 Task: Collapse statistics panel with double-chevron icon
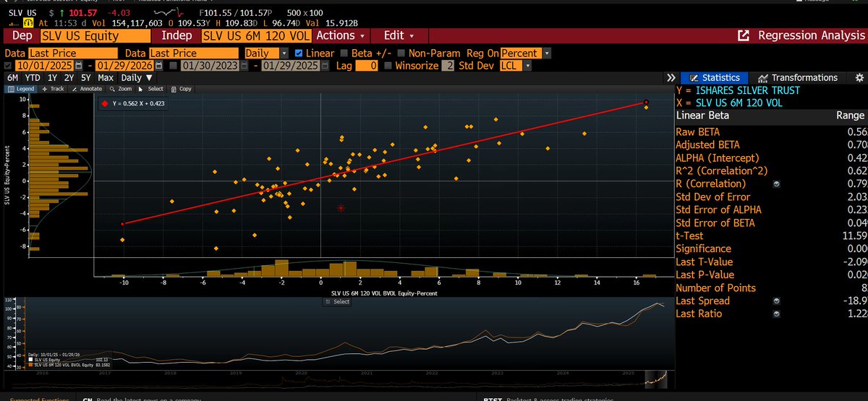click(x=671, y=77)
